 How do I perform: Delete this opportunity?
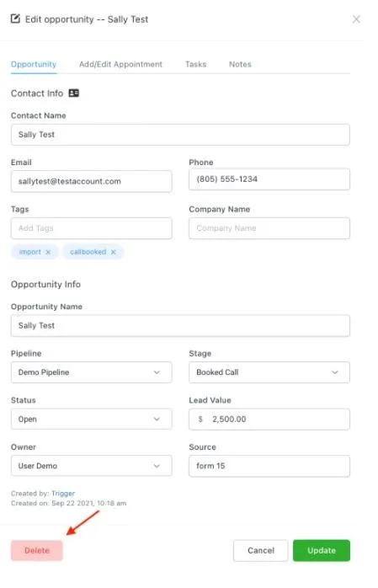[x=37, y=550]
